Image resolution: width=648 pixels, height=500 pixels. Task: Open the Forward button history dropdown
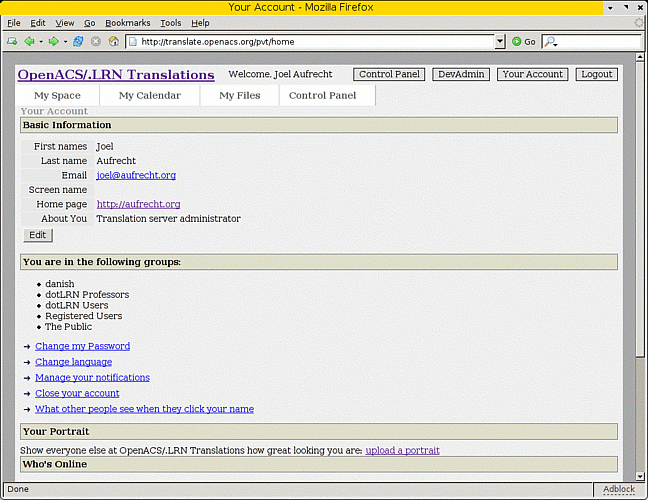coord(66,42)
